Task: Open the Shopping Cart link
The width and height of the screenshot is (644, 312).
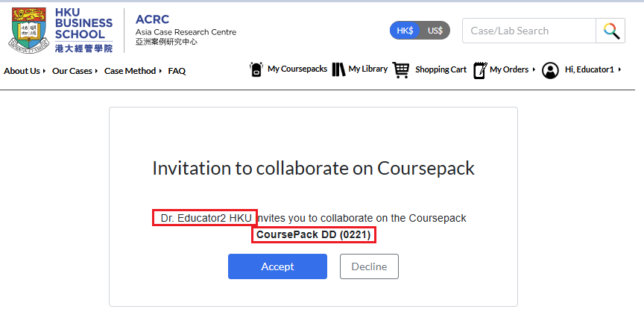Action: coord(441,69)
